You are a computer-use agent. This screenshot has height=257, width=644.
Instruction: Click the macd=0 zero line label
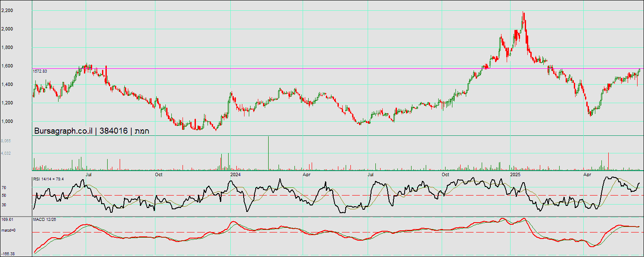(x=8, y=231)
